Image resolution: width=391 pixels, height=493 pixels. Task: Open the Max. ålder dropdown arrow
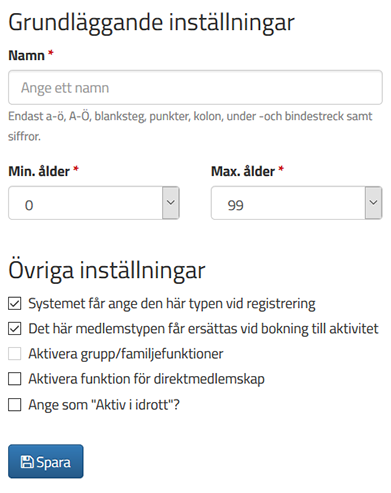[373, 203]
